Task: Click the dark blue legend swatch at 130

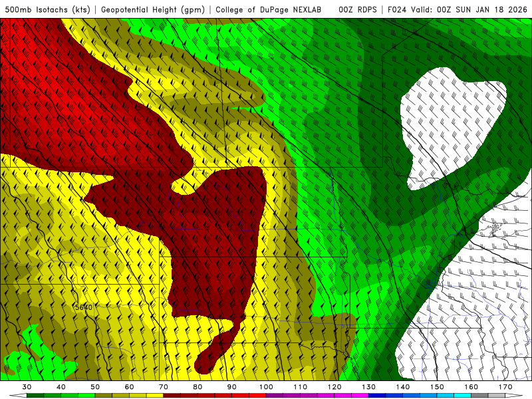Action: (377, 396)
